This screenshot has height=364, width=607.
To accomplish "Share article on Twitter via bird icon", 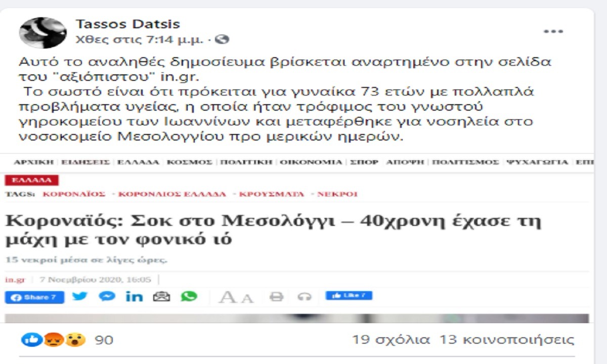I will (79, 297).
